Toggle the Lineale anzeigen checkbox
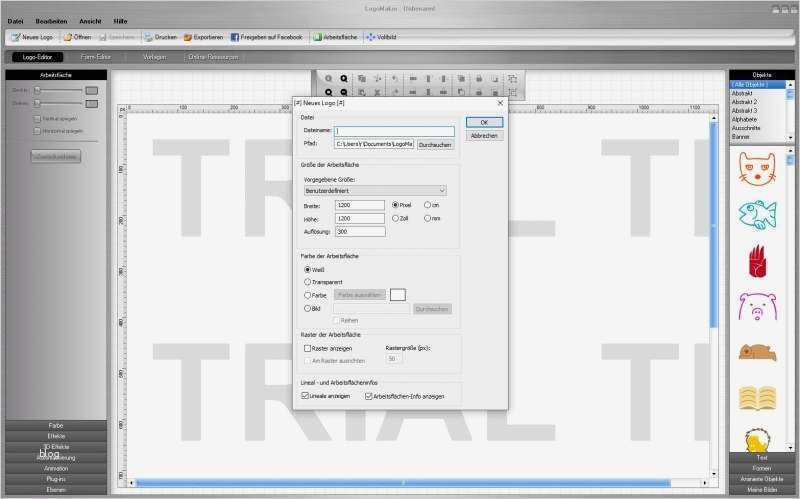The width and height of the screenshot is (800, 499). (x=305, y=396)
